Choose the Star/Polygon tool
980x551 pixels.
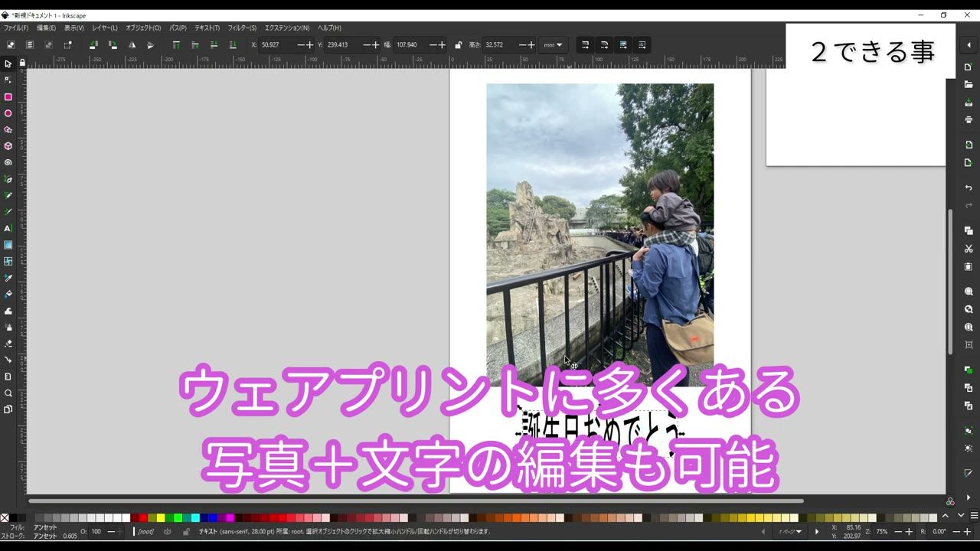[8, 130]
